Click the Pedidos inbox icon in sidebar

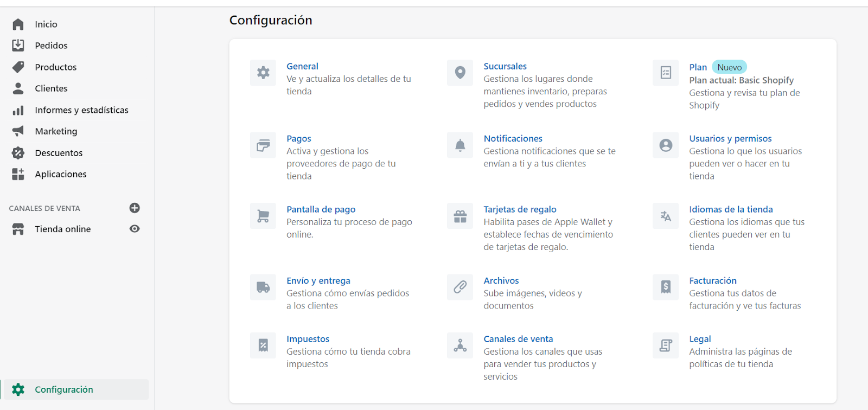point(18,46)
